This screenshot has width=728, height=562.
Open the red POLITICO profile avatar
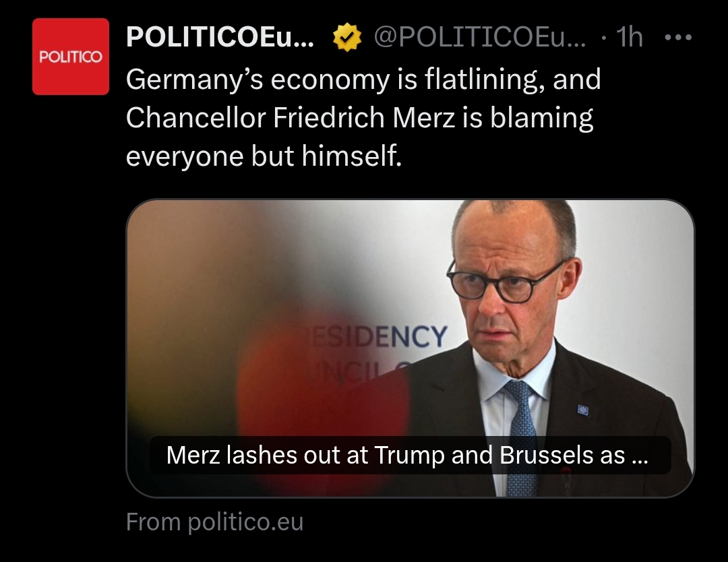tap(71, 57)
